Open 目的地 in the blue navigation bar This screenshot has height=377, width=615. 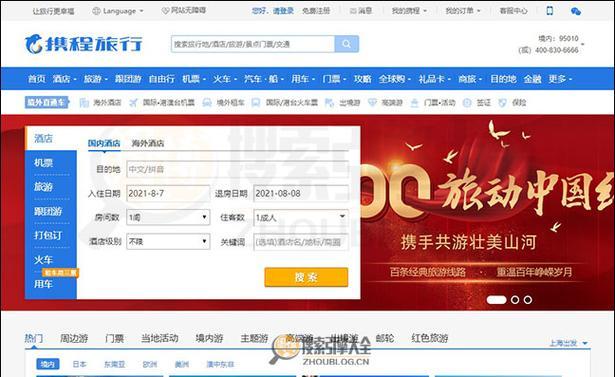(503, 79)
